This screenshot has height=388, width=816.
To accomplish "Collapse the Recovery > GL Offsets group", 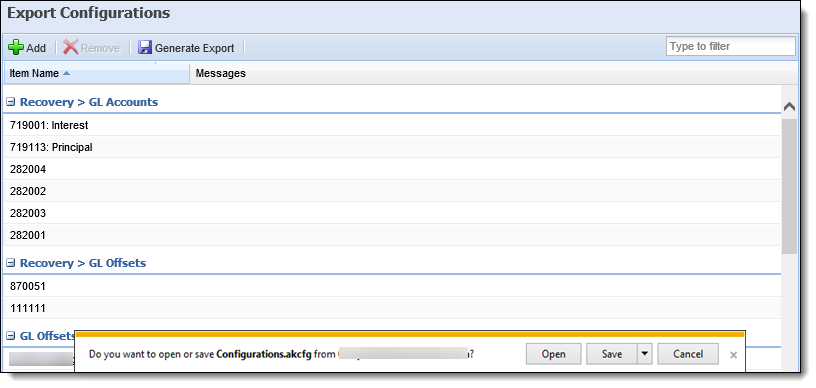I will [10, 263].
